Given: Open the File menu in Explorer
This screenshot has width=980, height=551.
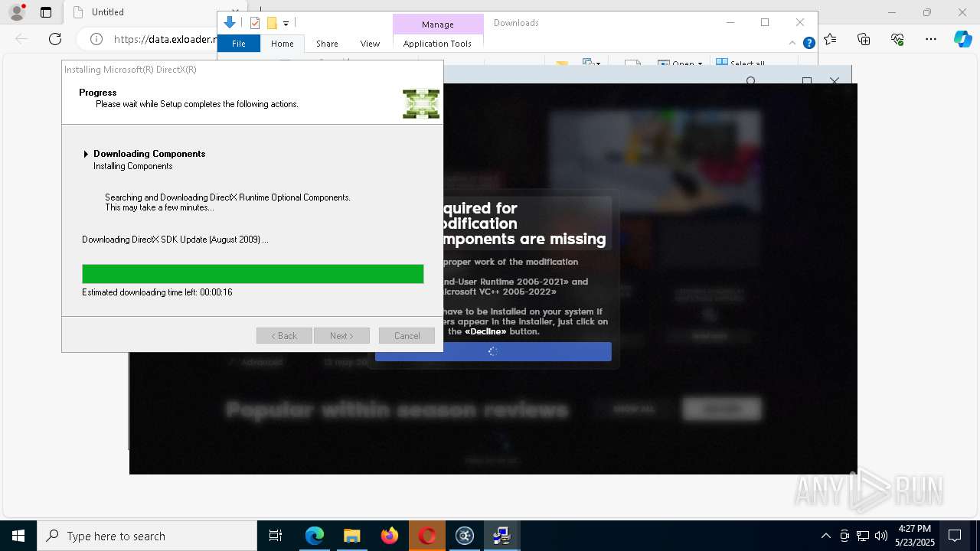Looking at the screenshot, I should 239,44.
